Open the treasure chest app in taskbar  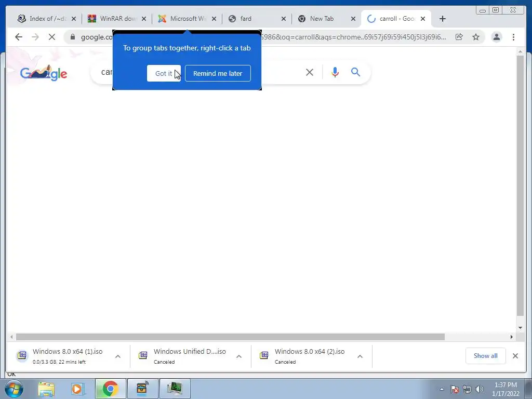tap(142, 389)
